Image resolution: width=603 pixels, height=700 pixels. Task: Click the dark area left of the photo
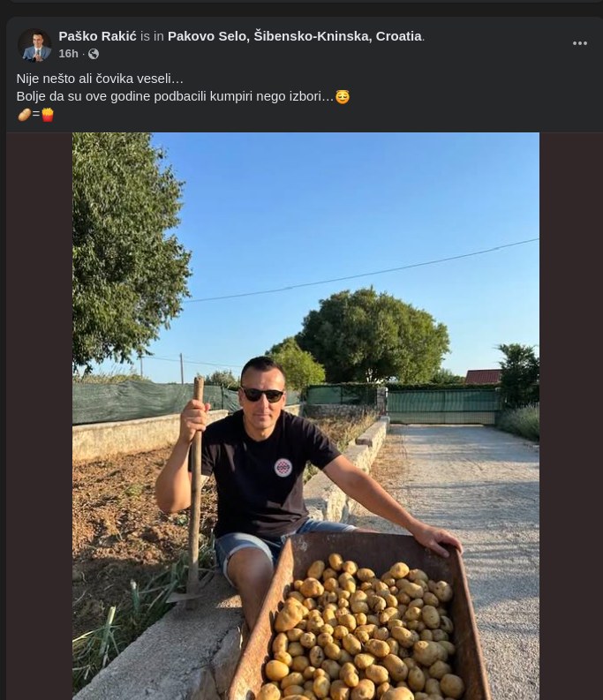(x=40, y=416)
